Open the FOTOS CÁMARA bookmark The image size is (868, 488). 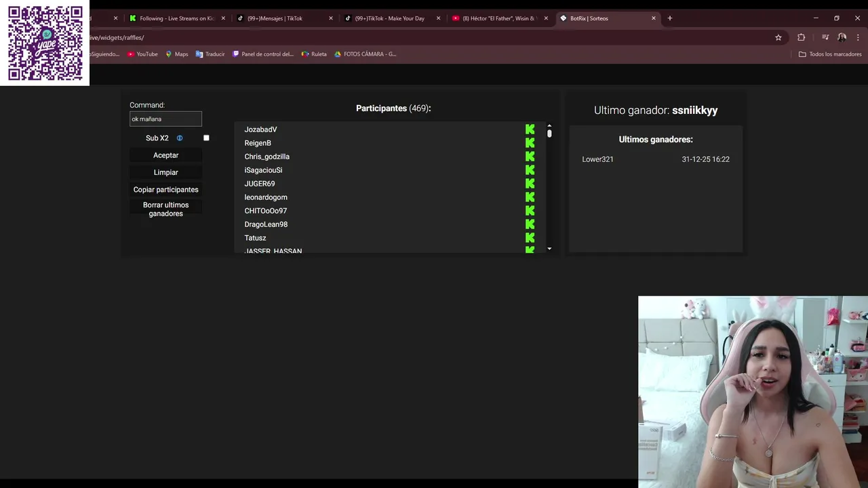pyautogui.click(x=366, y=54)
